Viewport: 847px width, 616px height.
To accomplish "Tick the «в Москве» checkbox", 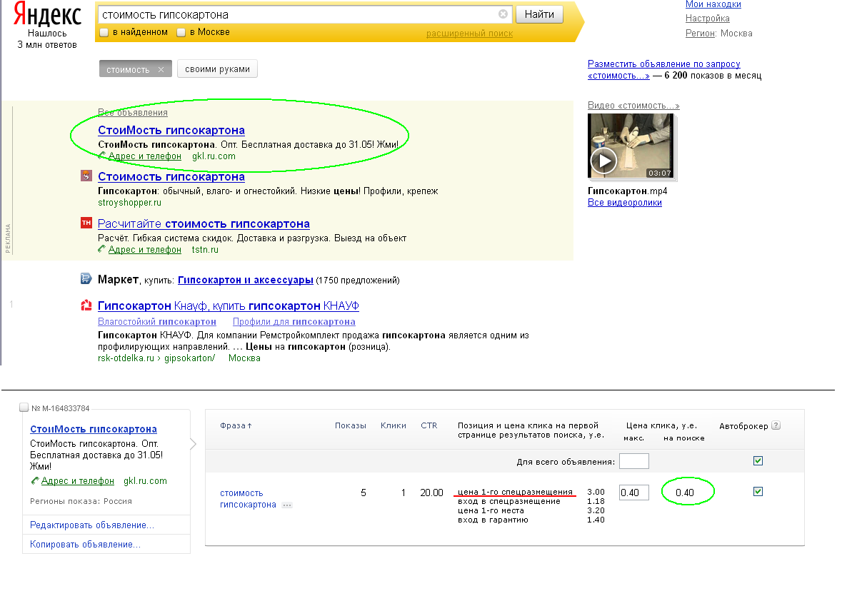I will tap(181, 32).
